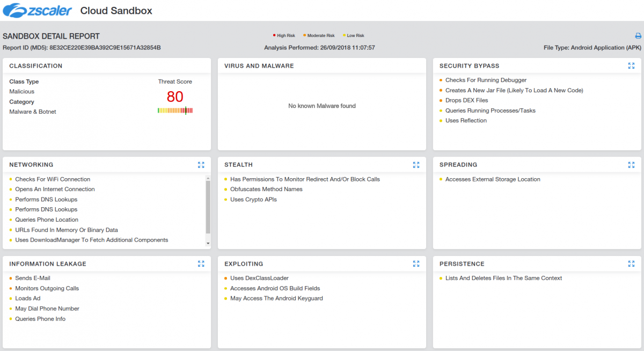Click the Networking list scrollbar thumb
This screenshot has height=351, width=644.
(x=208, y=207)
